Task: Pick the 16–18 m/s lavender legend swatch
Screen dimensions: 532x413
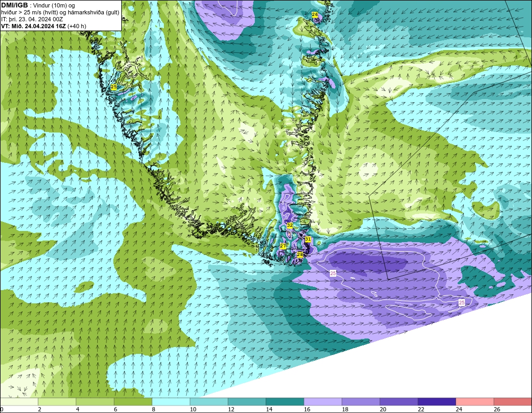Action: coord(323,402)
